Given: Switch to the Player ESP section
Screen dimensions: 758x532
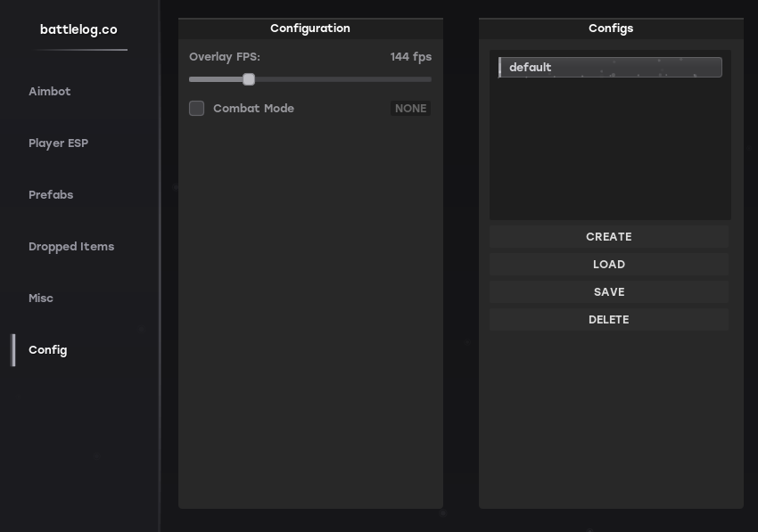Looking at the screenshot, I should [58, 143].
